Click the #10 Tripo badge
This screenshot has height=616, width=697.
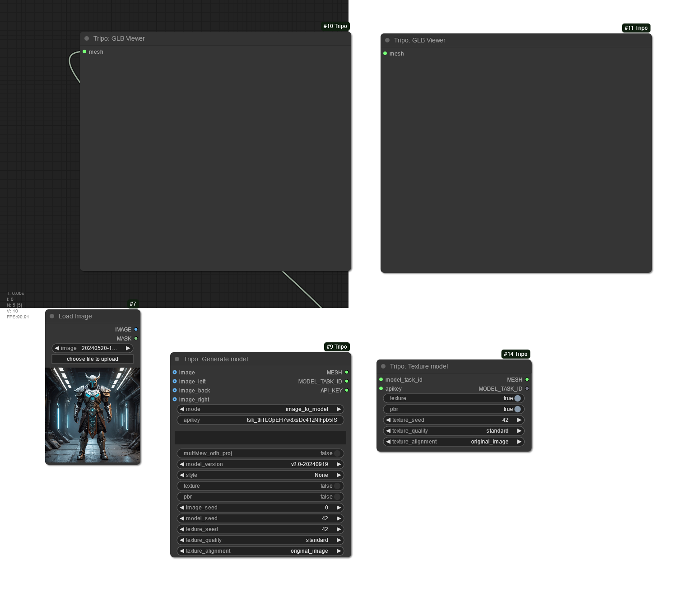point(335,26)
